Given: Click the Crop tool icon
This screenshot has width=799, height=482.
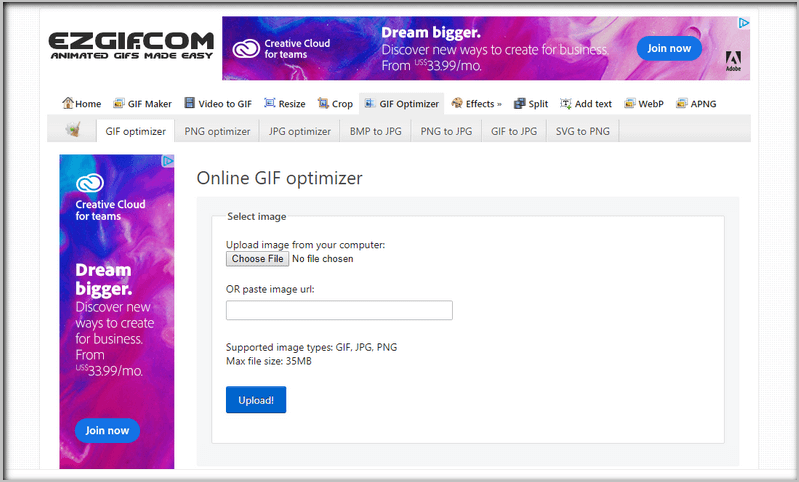Looking at the screenshot, I should pyautogui.click(x=323, y=103).
